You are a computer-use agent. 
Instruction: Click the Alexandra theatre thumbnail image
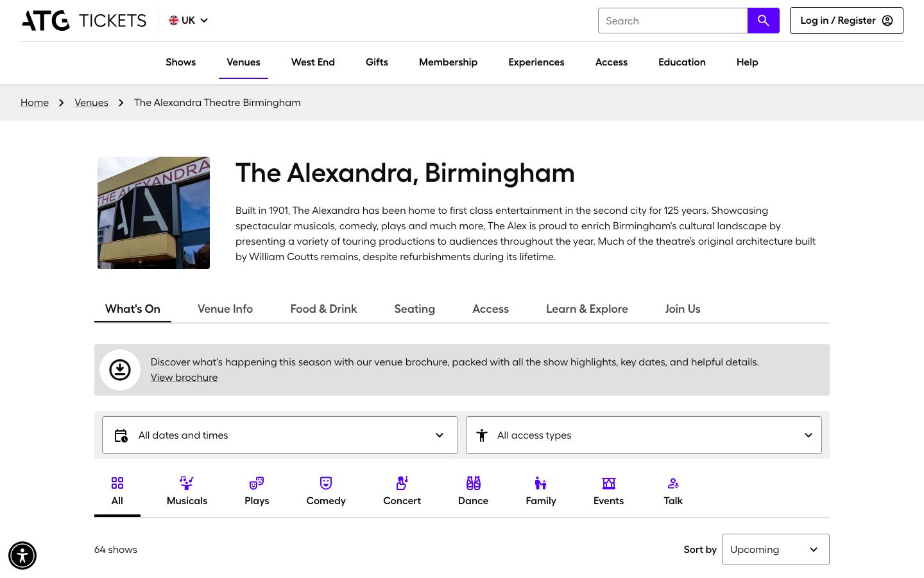[153, 213]
